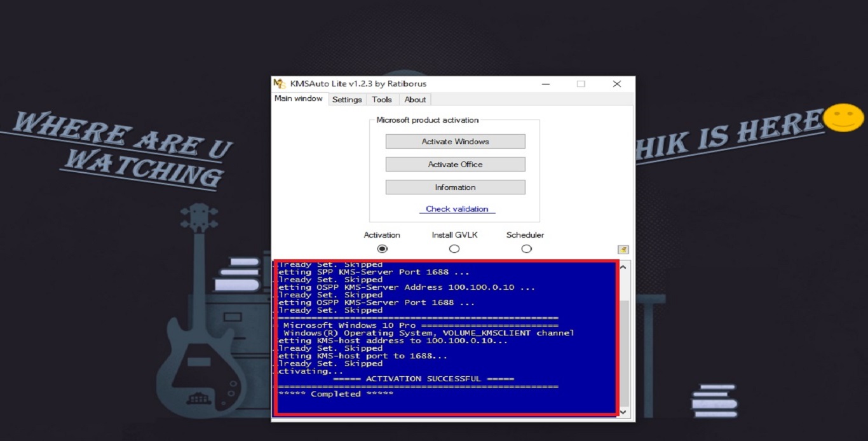Maximize the KMSAuto Lite window
Image resolution: width=868 pixels, height=441 pixels.
[581, 84]
